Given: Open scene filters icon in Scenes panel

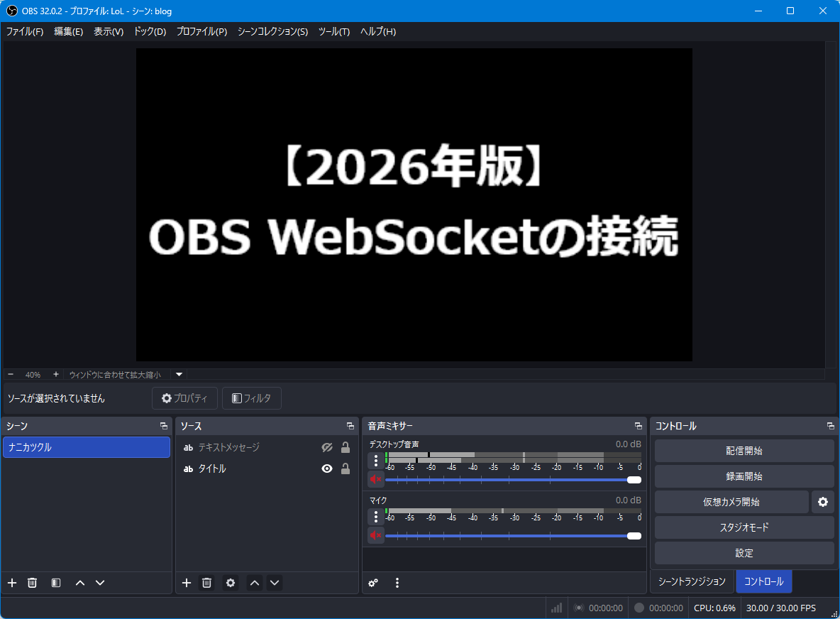Looking at the screenshot, I should pyautogui.click(x=56, y=583).
